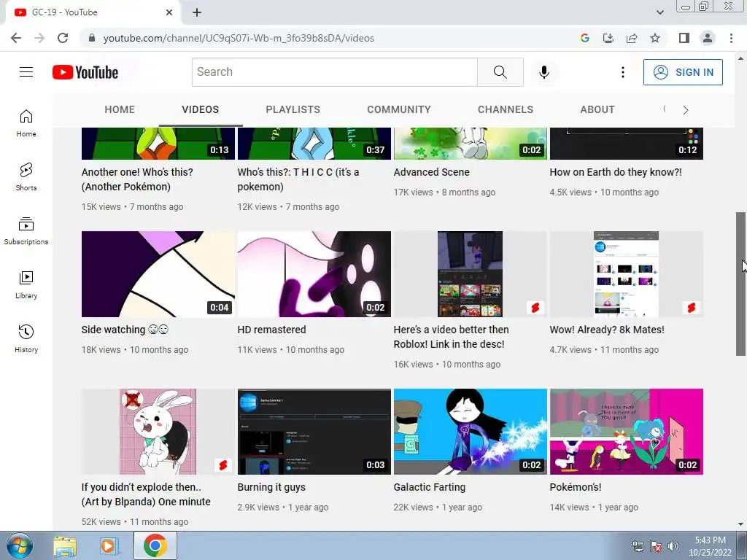View site information lock icon
This screenshot has width=747, height=560.
point(92,38)
